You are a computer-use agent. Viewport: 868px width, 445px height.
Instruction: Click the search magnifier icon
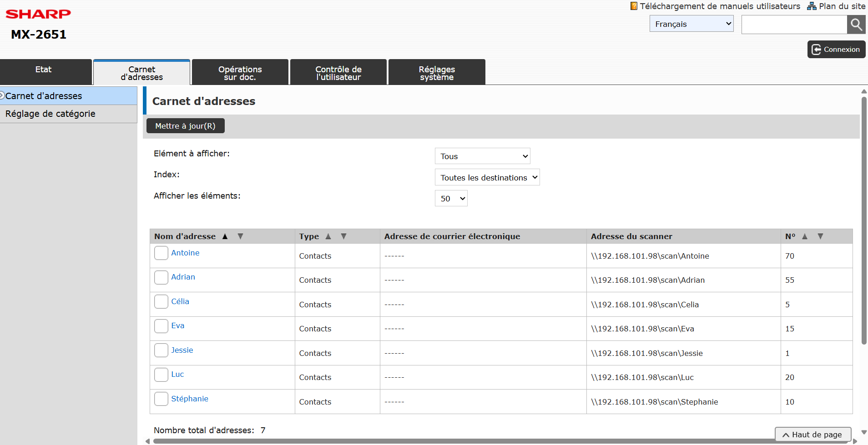point(856,25)
